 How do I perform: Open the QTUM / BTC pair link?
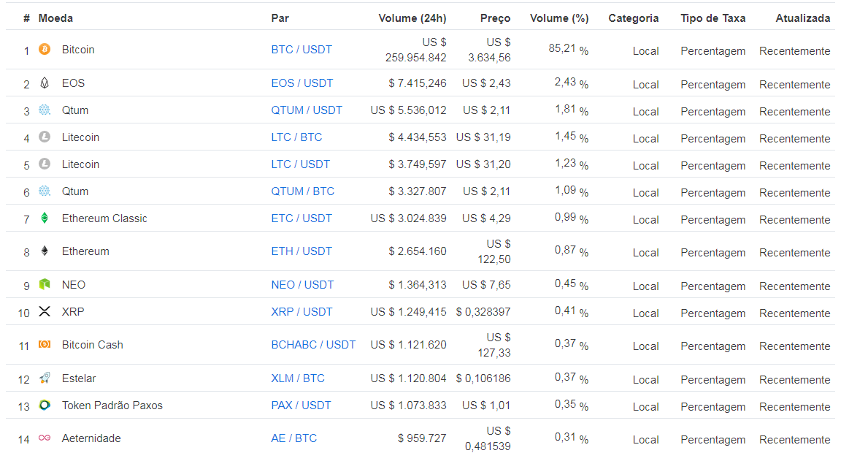pos(303,191)
